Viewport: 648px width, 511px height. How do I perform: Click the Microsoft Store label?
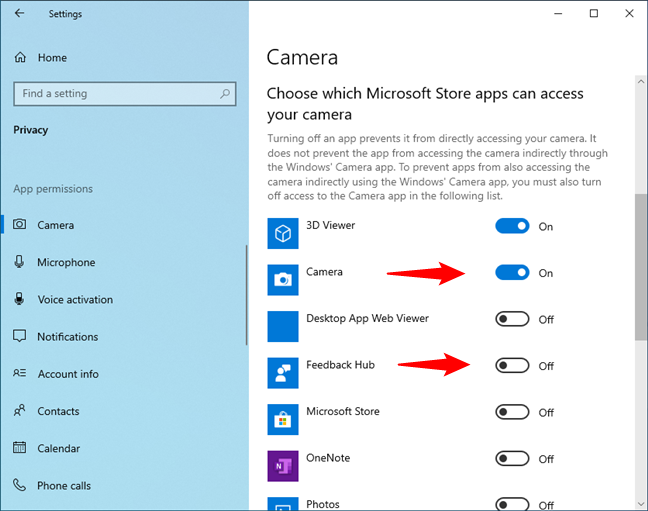(x=343, y=411)
